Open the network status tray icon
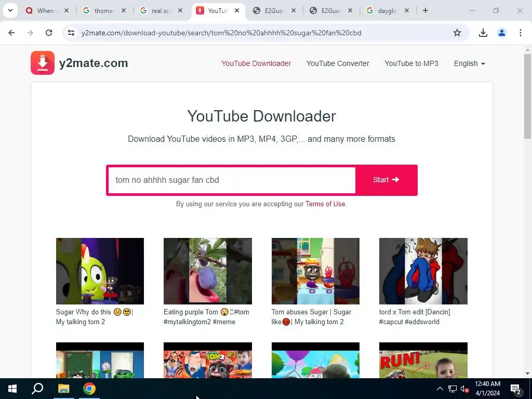 click(453, 389)
